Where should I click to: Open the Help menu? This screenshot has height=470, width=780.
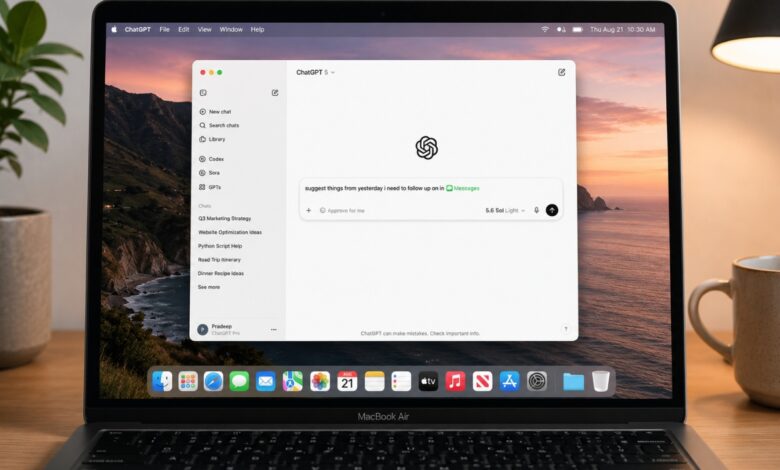click(x=257, y=29)
